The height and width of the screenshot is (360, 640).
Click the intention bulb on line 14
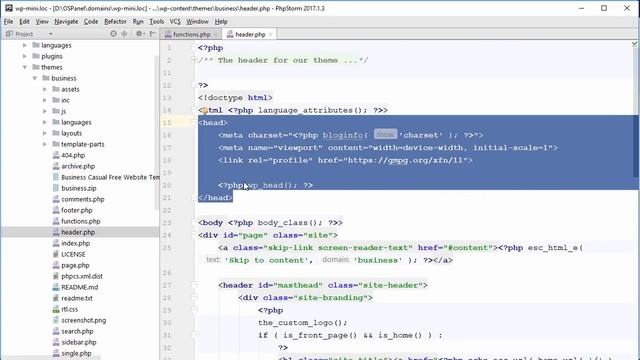(204, 110)
